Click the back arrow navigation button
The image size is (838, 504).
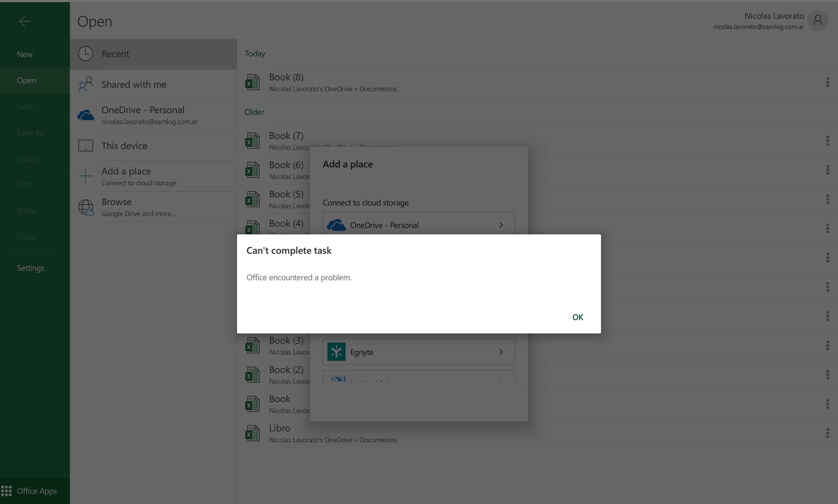pyautogui.click(x=24, y=21)
